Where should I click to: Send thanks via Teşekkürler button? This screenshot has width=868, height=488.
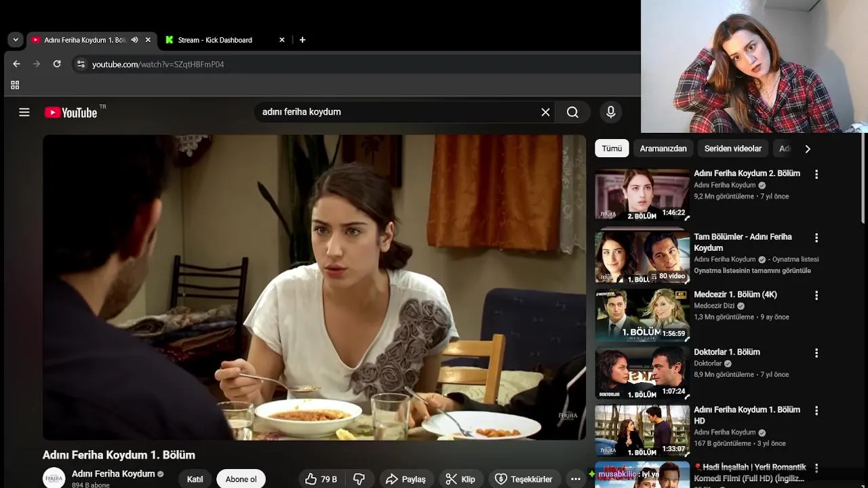[x=524, y=479]
